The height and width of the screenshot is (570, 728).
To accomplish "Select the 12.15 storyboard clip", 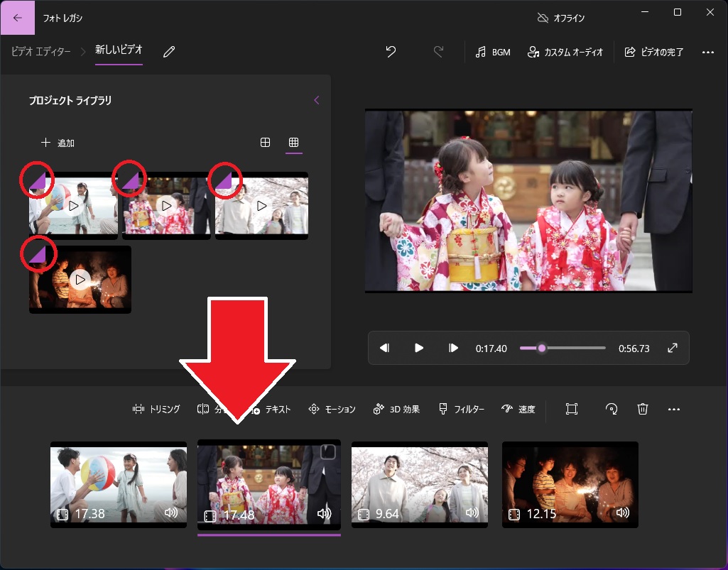I will click(x=570, y=485).
